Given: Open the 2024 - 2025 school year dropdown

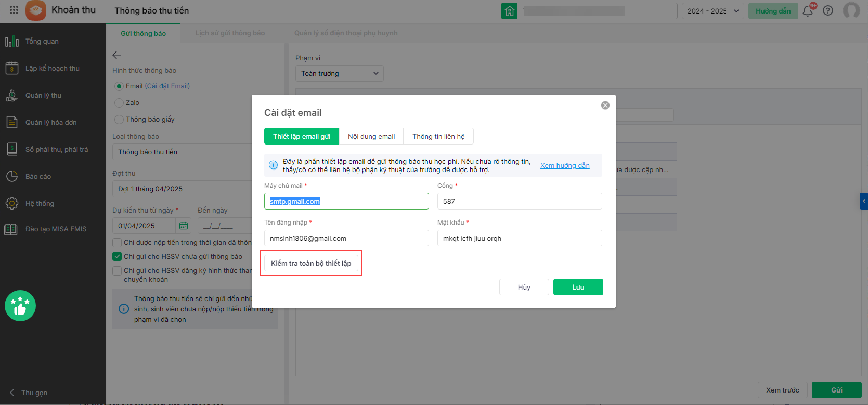Looking at the screenshot, I should pos(712,11).
